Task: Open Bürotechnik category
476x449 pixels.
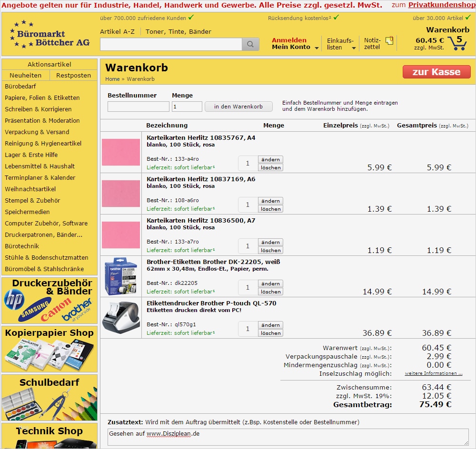Action: pyautogui.click(x=22, y=246)
